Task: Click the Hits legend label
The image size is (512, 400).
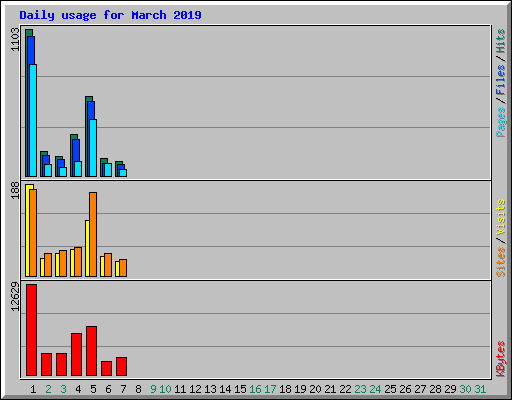Action: tap(500, 41)
